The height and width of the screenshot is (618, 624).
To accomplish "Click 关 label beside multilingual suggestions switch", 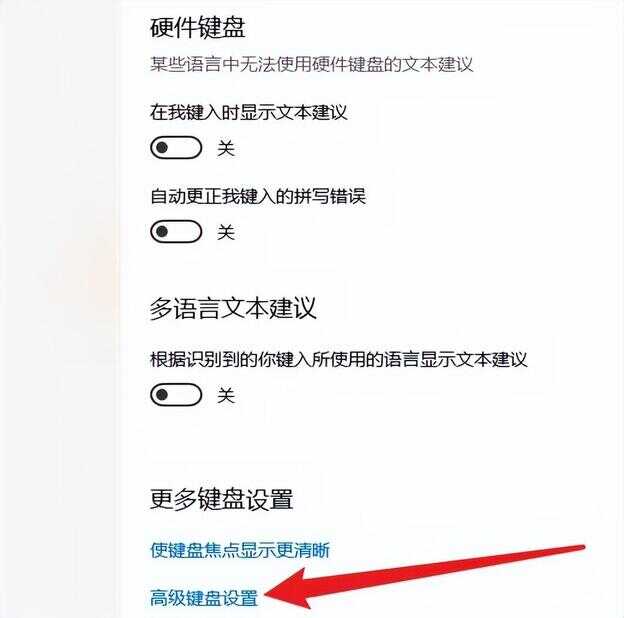I will pyautogui.click(x=226, y=396).
